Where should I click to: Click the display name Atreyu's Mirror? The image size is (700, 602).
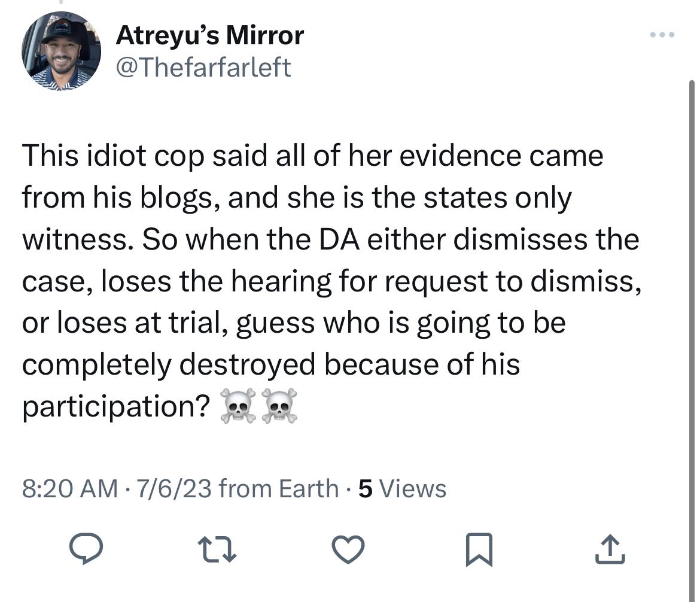coord(209,36)
